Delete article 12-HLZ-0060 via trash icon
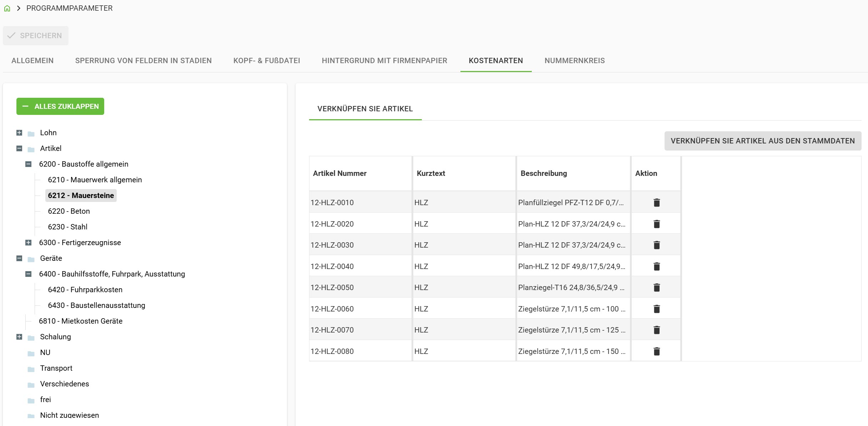 click(x=656, y=309)
